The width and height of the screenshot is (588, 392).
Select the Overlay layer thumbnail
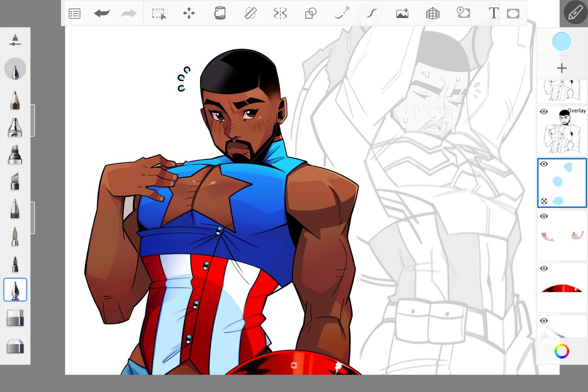pos(562,131)
